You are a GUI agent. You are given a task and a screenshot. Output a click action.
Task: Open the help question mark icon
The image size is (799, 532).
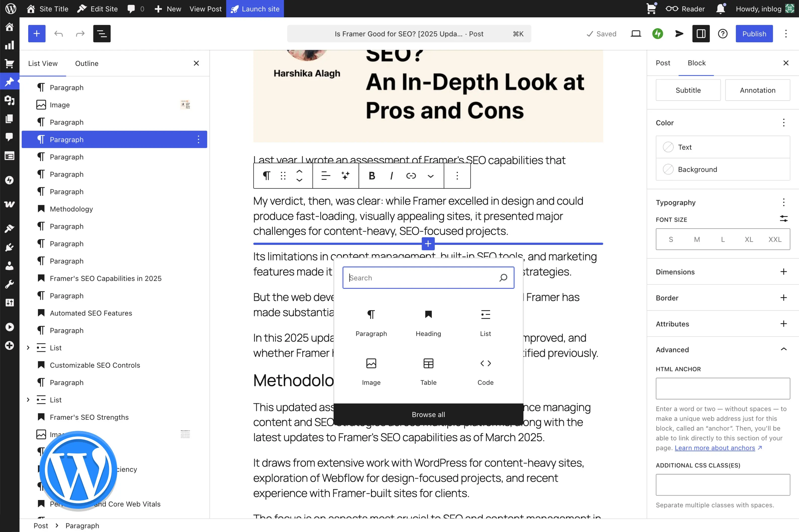point(723,33)
